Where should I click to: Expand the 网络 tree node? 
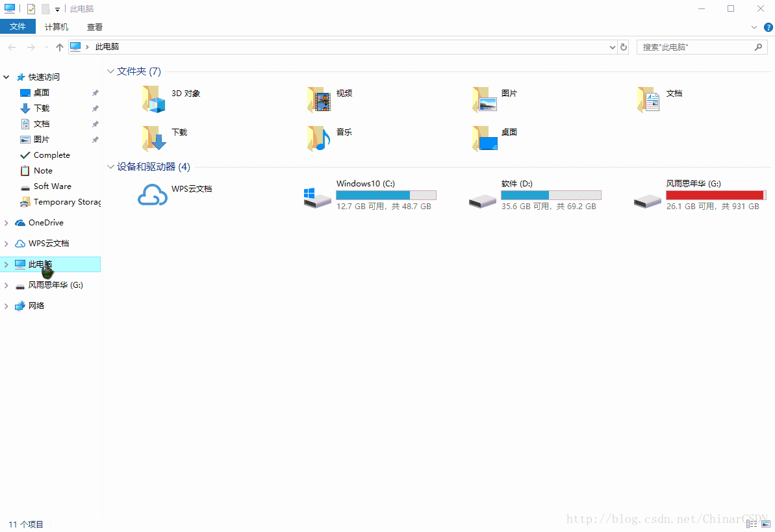click(6, 306)
